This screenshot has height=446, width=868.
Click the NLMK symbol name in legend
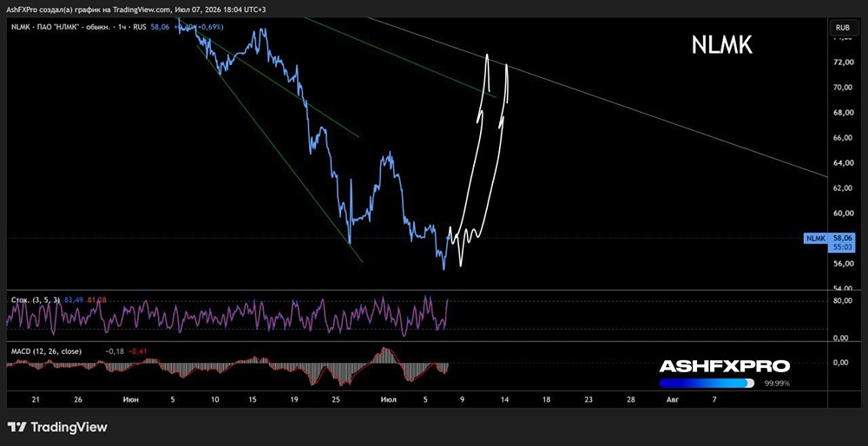(19, 26)
